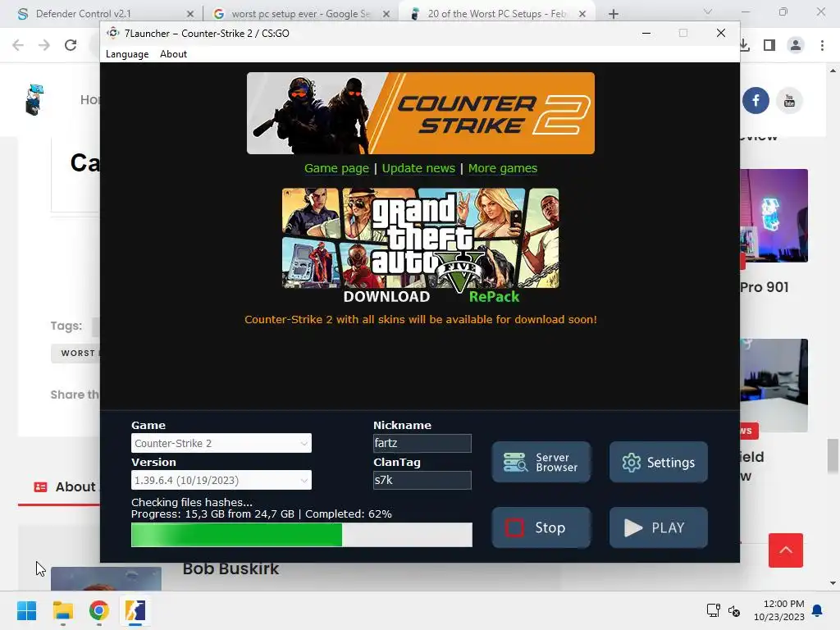
Task: Click the browser page scrollbar thumb
Action: click(x=833, y=456)
